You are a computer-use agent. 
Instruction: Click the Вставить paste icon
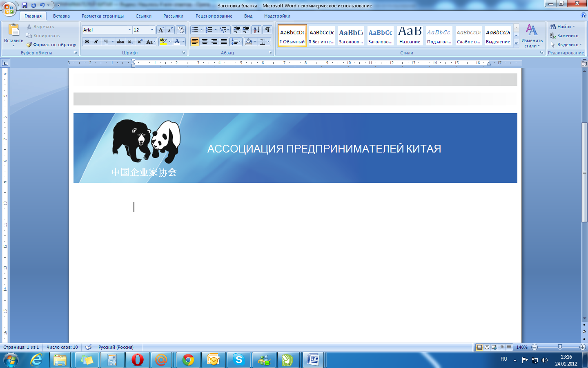pos(14,31)
